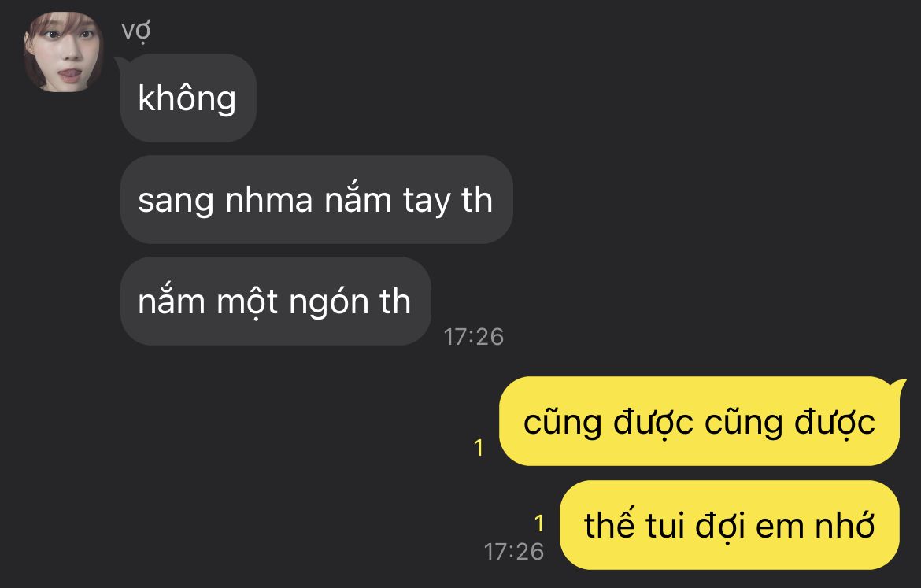Click the tail of the yellow "cũng được" bubble
Image resolution: width=921 pixels, height=588 pixels.
898,386
